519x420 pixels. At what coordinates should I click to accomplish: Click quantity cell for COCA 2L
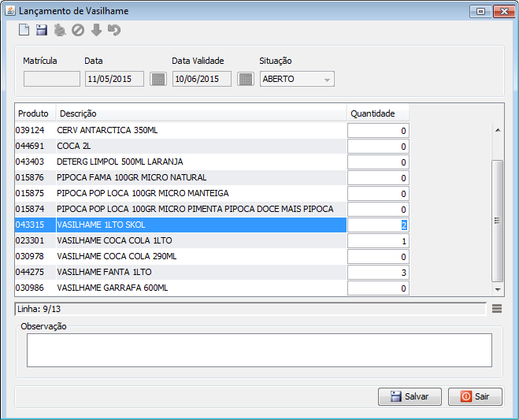pyautogui.click(x=378, y=147)
